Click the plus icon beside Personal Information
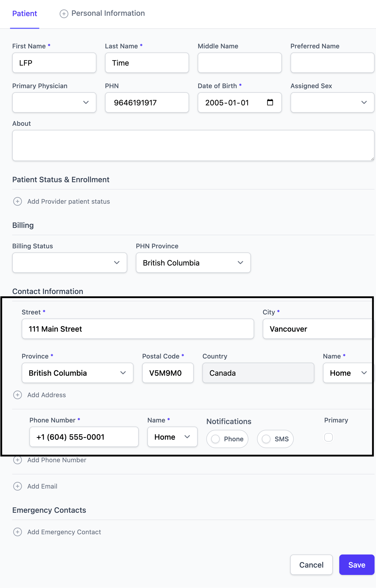 tap(64, 14)
